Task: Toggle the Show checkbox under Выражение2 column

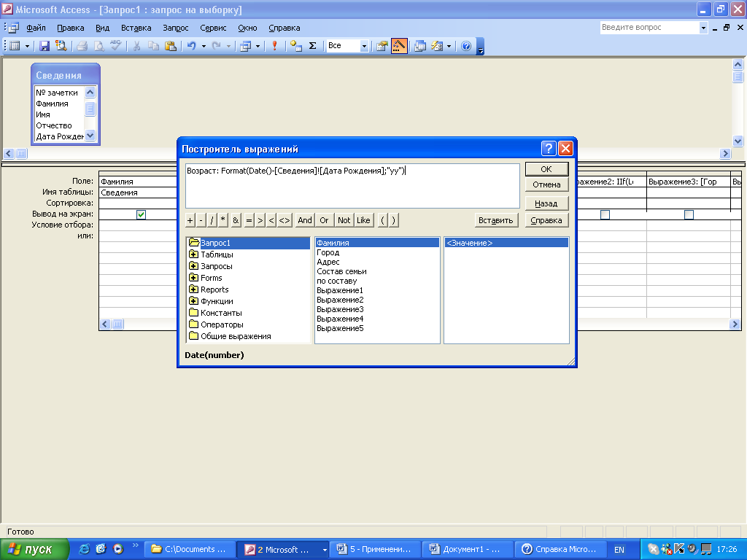Action: 605,215
